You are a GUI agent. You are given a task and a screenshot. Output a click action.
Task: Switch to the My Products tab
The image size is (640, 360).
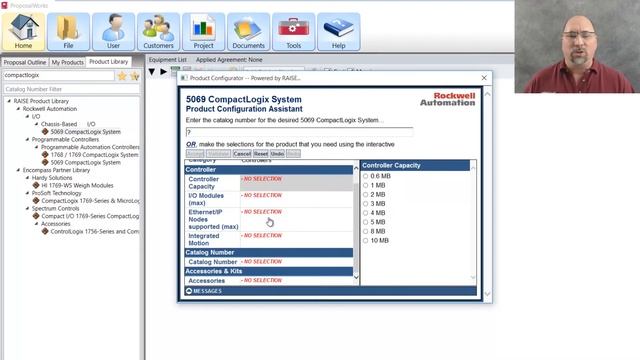pyautogui.click(x=67, y=62)
